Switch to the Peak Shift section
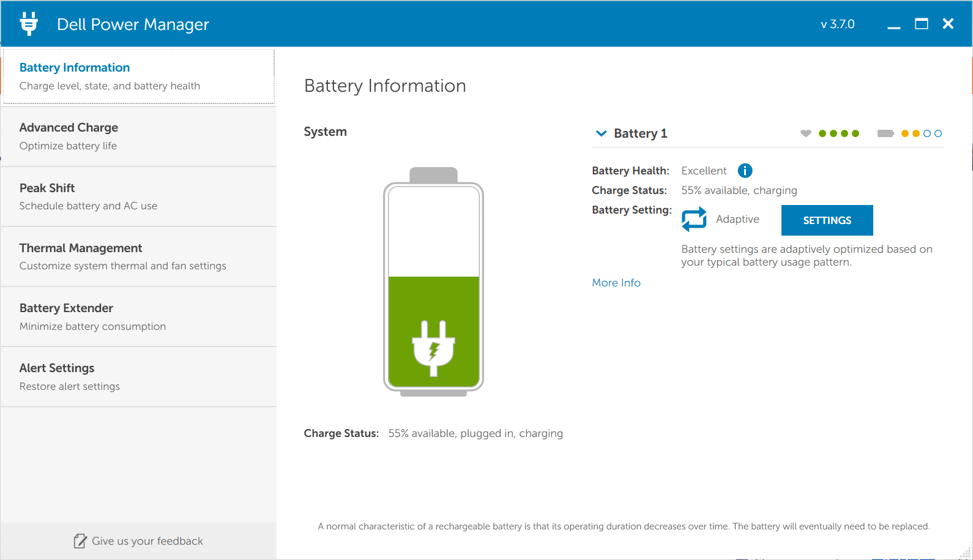Image resolution: width=973 pixels, height=560 pixels. [x=139, y=196]
